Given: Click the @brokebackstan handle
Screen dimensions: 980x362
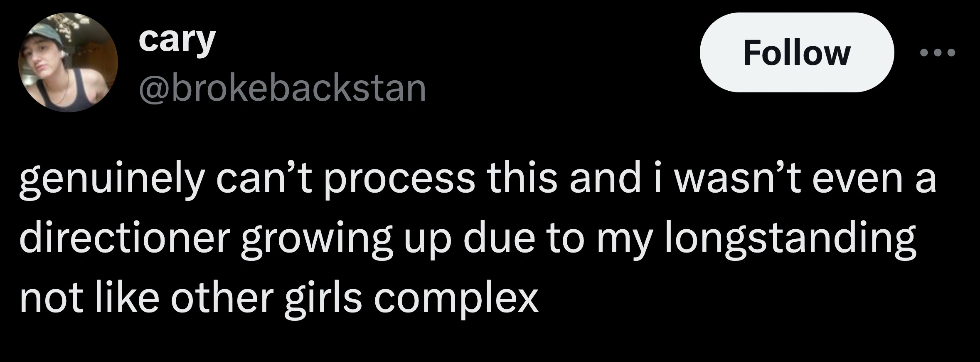Looking at the screenshot, I should pyautogui.click(x=282, y=89).
